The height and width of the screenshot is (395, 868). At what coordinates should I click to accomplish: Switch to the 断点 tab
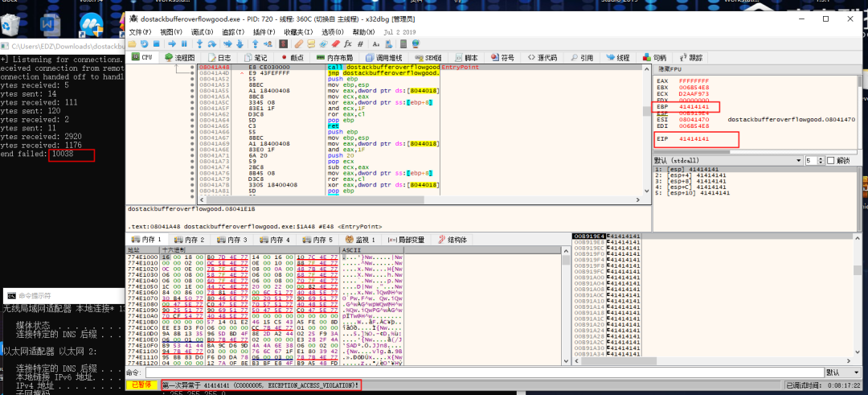click(292, 58)
